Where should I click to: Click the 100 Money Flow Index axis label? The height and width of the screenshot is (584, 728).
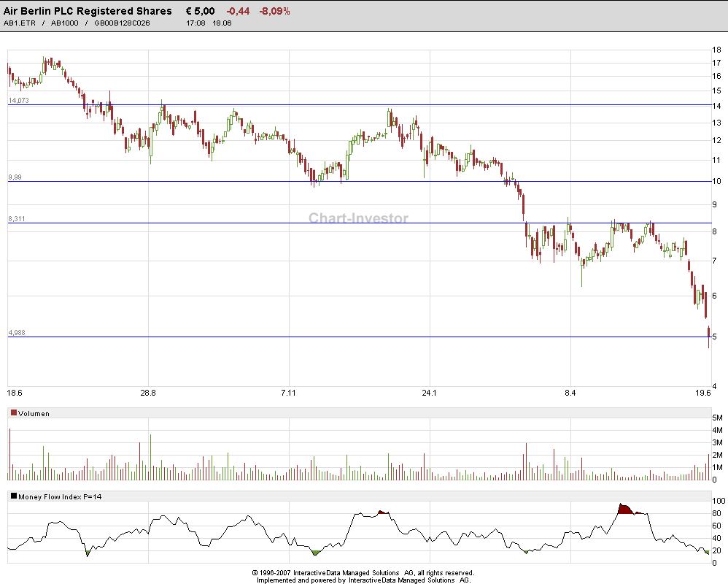719,501
